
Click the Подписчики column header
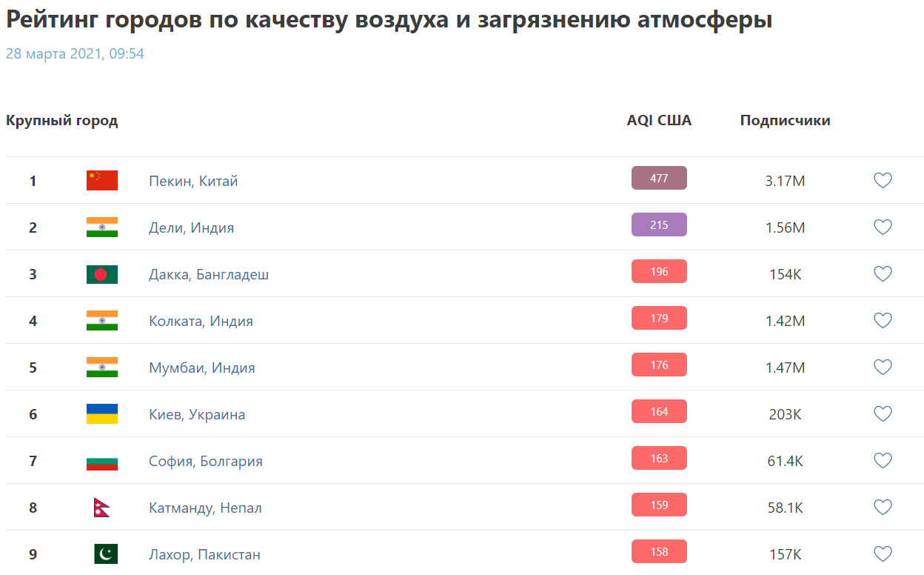[x=785, y=121]
